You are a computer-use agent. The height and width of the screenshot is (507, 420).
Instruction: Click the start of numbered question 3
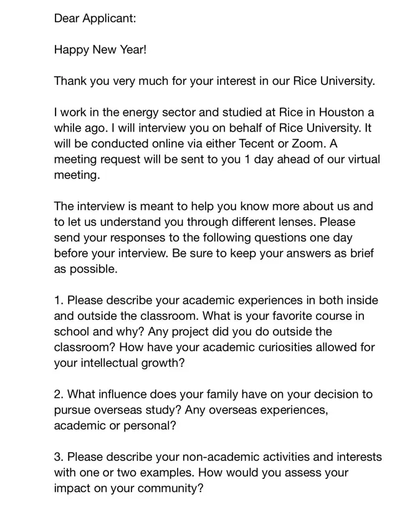tap(59, 457)
